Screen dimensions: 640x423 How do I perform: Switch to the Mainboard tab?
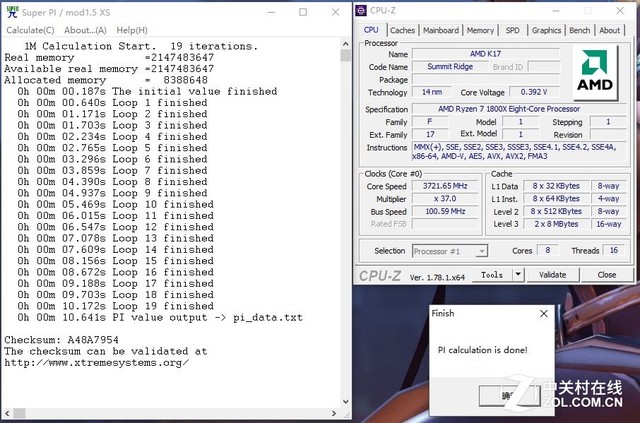coord(441,30)
